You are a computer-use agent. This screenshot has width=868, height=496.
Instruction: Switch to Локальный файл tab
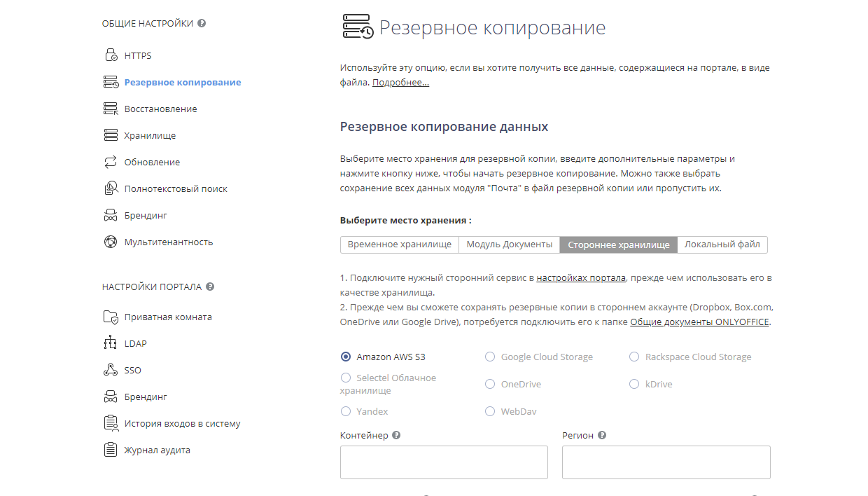[722, 244]
